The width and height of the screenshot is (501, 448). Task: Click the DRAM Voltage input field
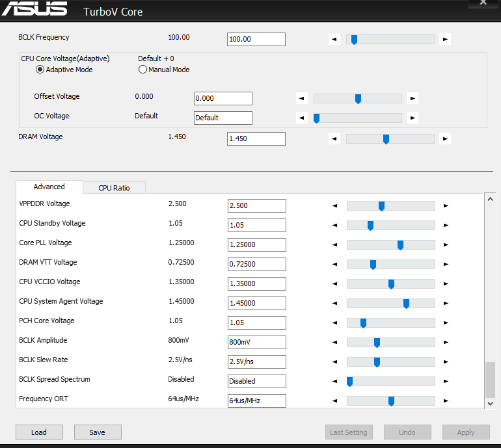pyautogui.click(x=256, y=138)
